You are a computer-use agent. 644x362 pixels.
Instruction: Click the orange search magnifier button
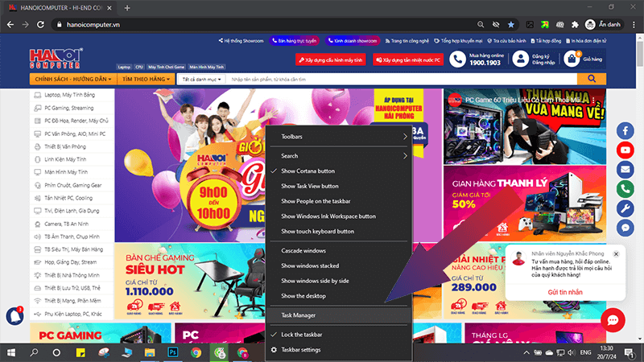pyautogui.click(x=592, y=79)
